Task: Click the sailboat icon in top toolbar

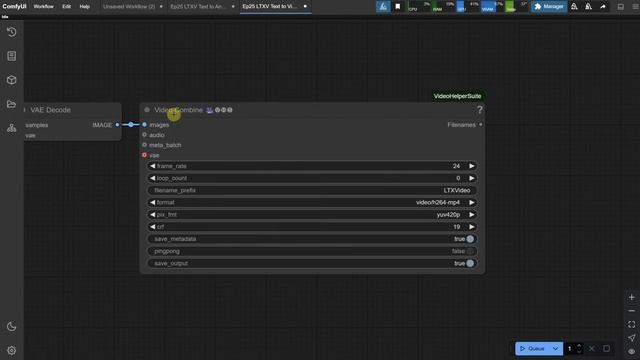Action: tap(383, 7)
